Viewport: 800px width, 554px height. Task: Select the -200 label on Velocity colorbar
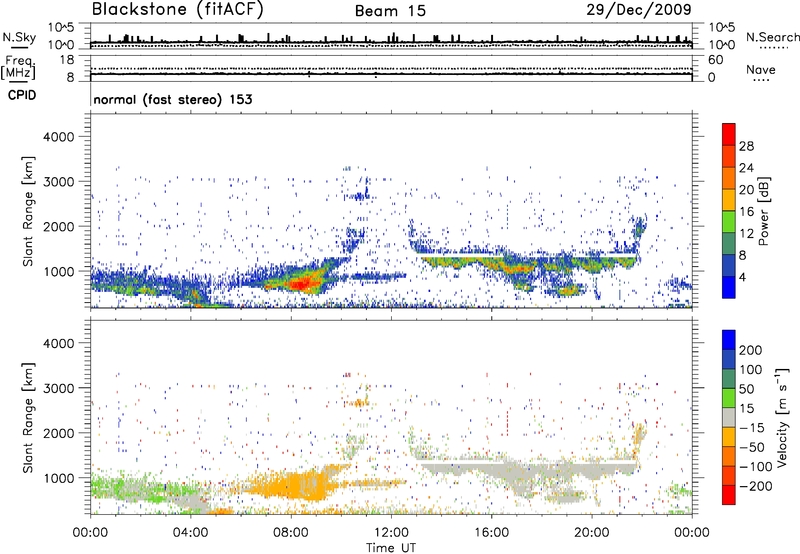point(754,486)
